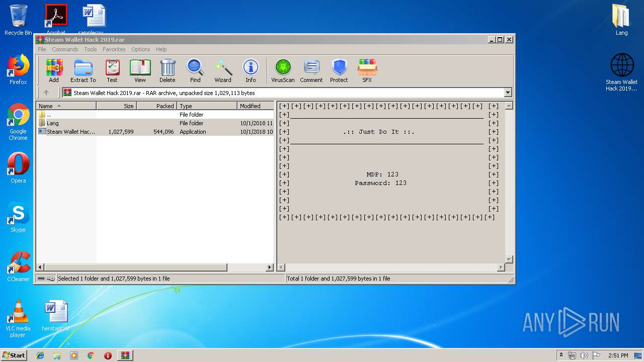644x362 pixels.
Task: Sort the list by Packed column
Action: pyautogui.click(x=156, y=106)
